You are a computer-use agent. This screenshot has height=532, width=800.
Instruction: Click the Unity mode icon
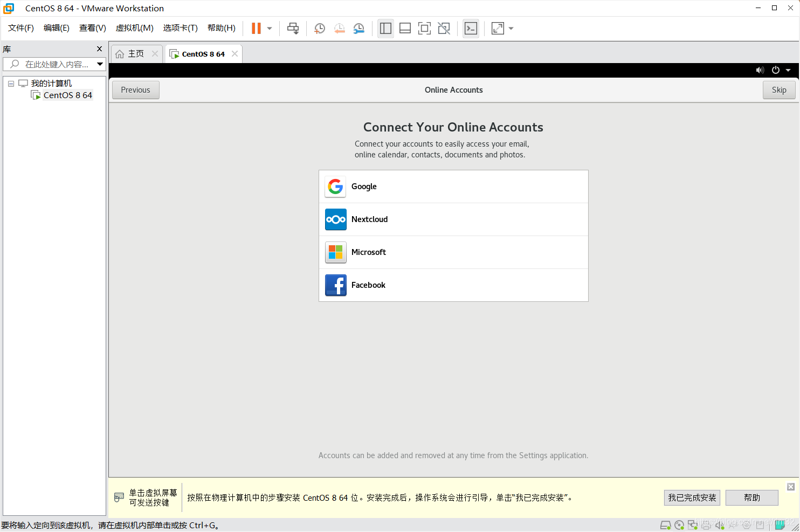coord(444,29)
